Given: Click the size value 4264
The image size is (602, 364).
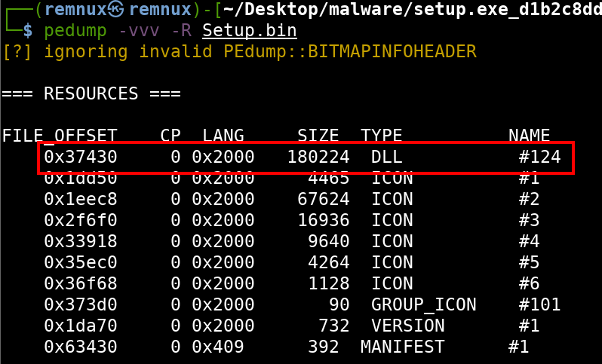Looking at the screenshot, I should pos(329,262).
